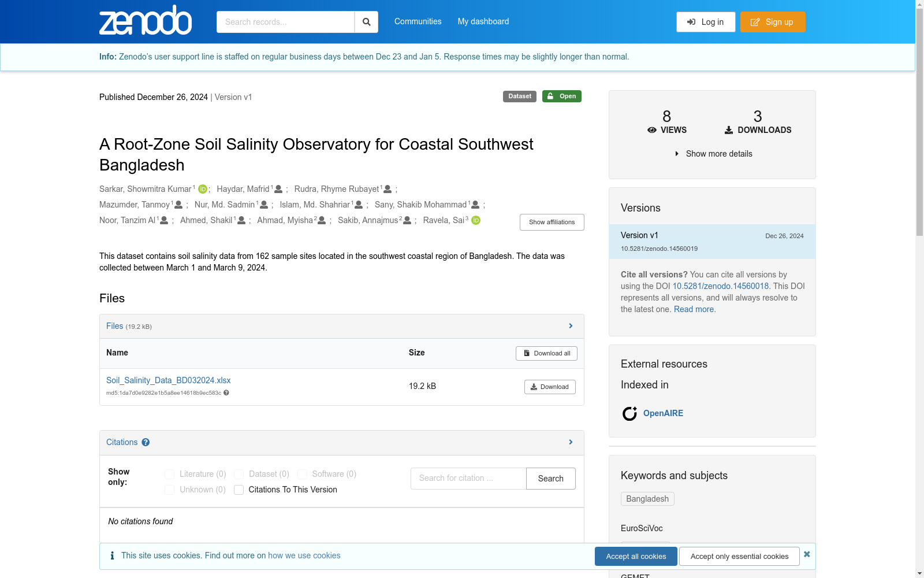Click Download all button
Viewport: 924px width, 578px height.
coord(546,353)
